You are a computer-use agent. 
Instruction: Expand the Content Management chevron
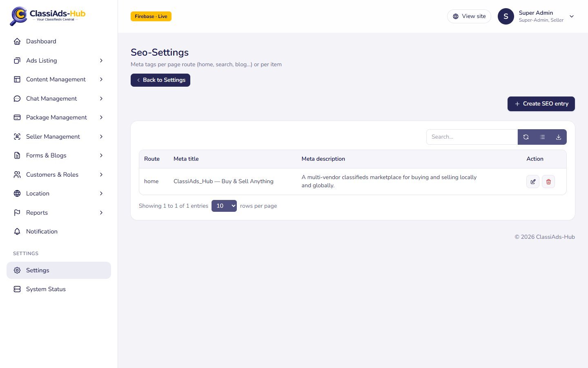tap(101, 79)
